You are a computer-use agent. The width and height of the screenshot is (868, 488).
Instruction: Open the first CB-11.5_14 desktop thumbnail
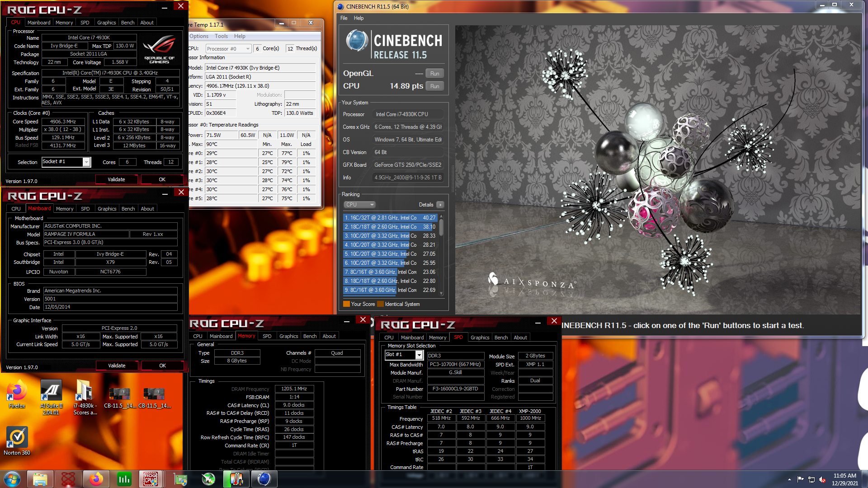[x=120, y=397]
